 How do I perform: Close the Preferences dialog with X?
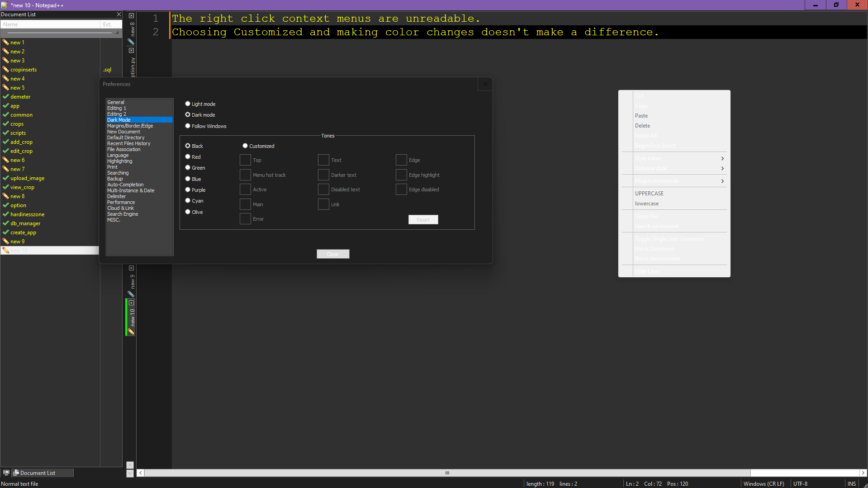[485, 84]
